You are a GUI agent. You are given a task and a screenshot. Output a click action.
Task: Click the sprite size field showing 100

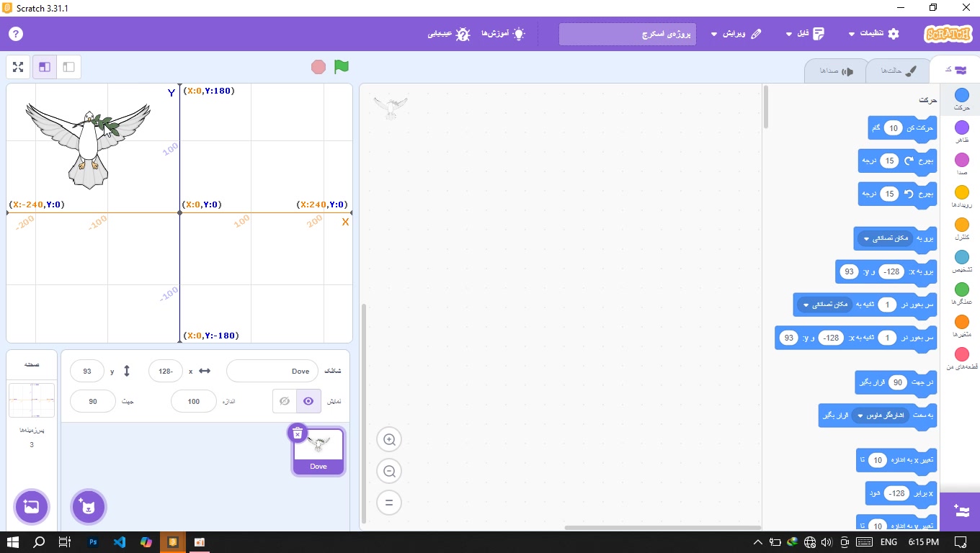194,401
